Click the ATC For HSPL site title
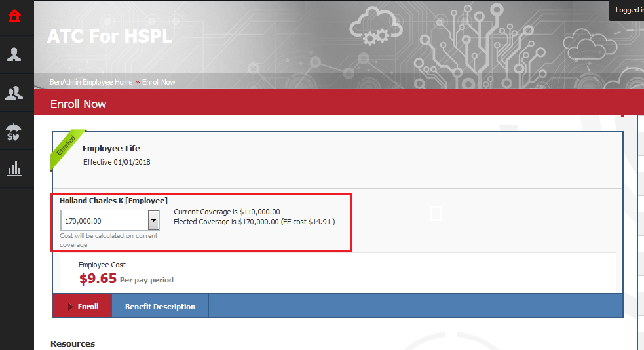Image resolution: width=644 pixels, height=350 pixels. pyautogui.click(x=109, y=36)
